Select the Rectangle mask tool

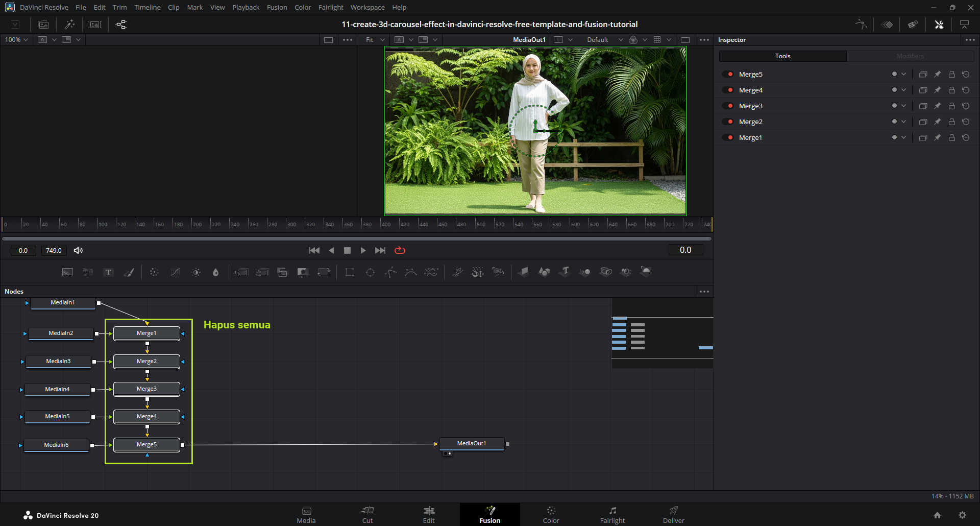(350, 273)
